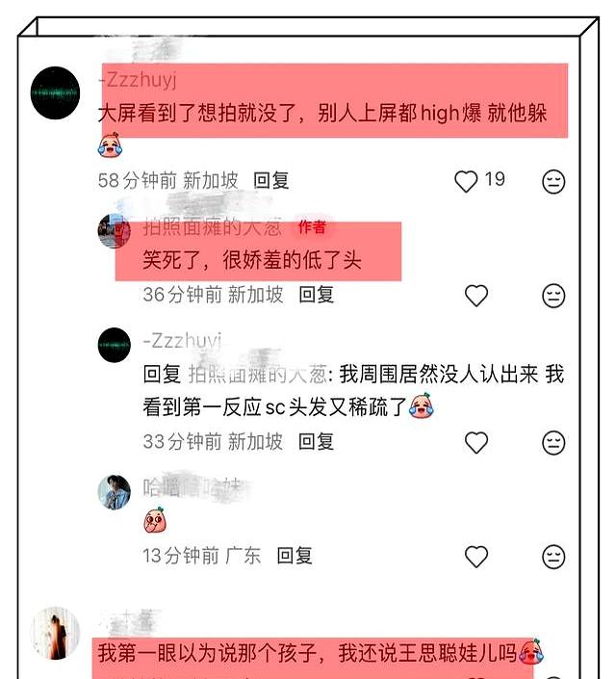
Task: Tap the 作者 author badge
Action: point(312,227)
